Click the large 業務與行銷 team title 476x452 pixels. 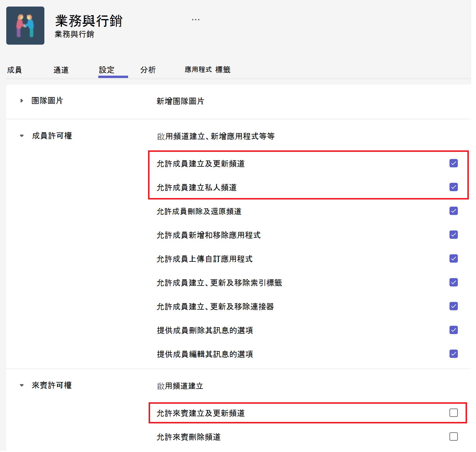[x=89, y=21]
